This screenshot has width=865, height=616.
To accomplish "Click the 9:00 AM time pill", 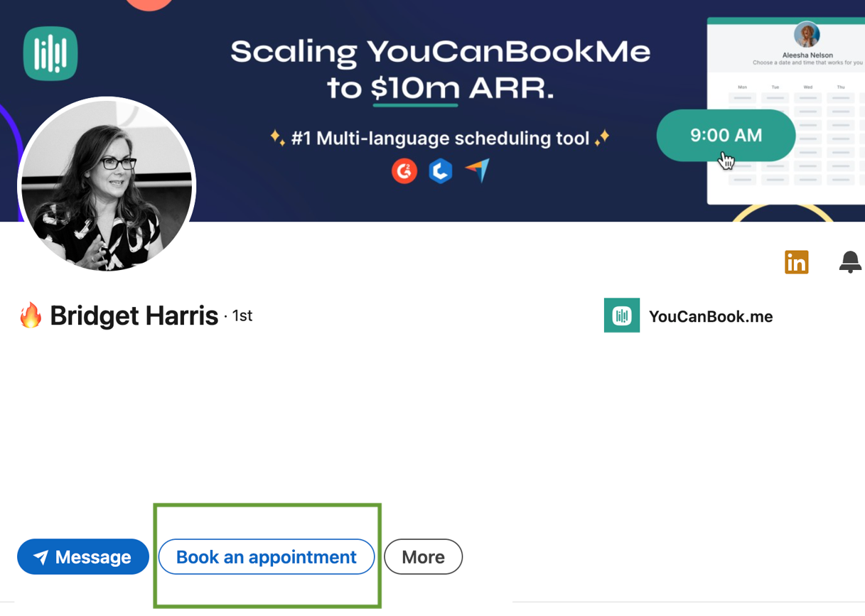I will tap(726, 135).
